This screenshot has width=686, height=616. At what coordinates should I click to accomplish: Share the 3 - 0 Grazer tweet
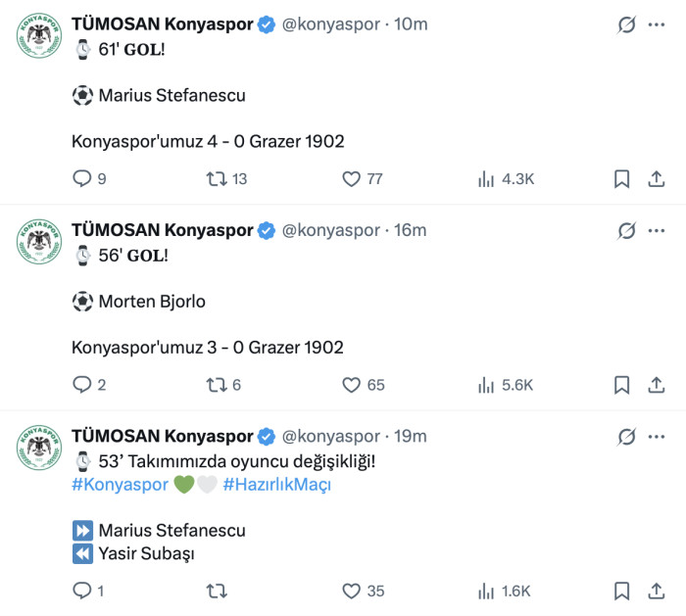click(657, 385)
